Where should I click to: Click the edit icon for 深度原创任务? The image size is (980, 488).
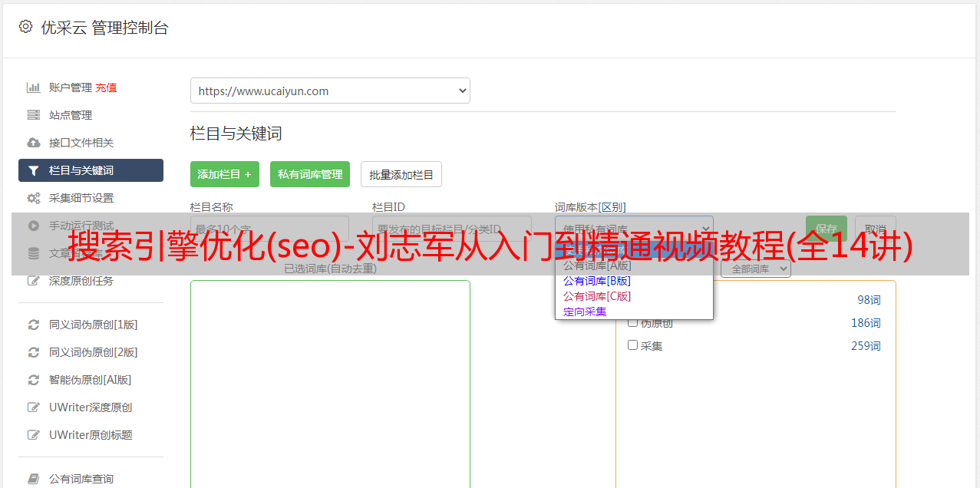[x=34, y=281]
